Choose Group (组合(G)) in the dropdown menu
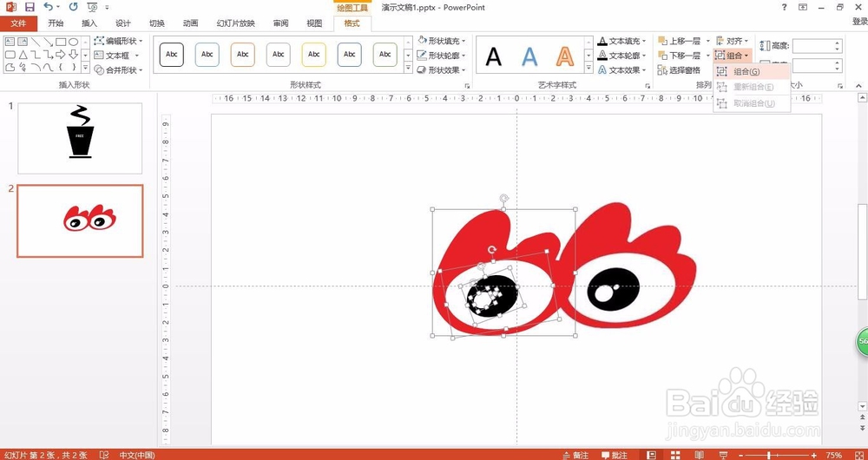The height and width of the screenshot is (460, 868). (751, 71)
